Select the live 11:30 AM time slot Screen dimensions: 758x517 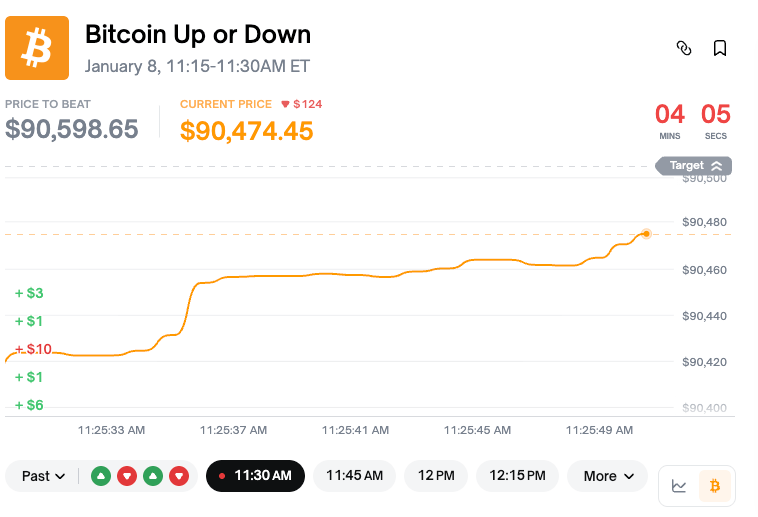[x=255, y=476]
